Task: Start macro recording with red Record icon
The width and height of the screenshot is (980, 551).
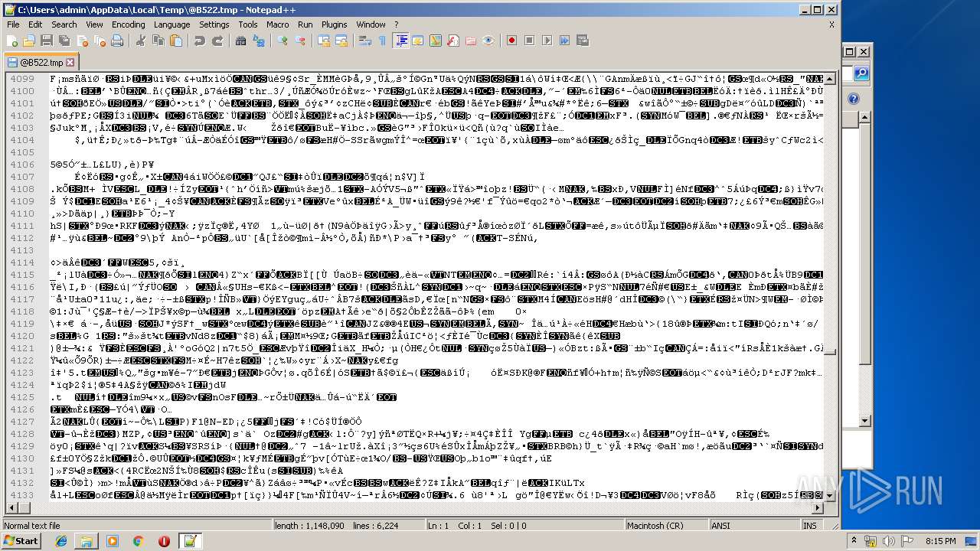Action: [x=512, y=41]
